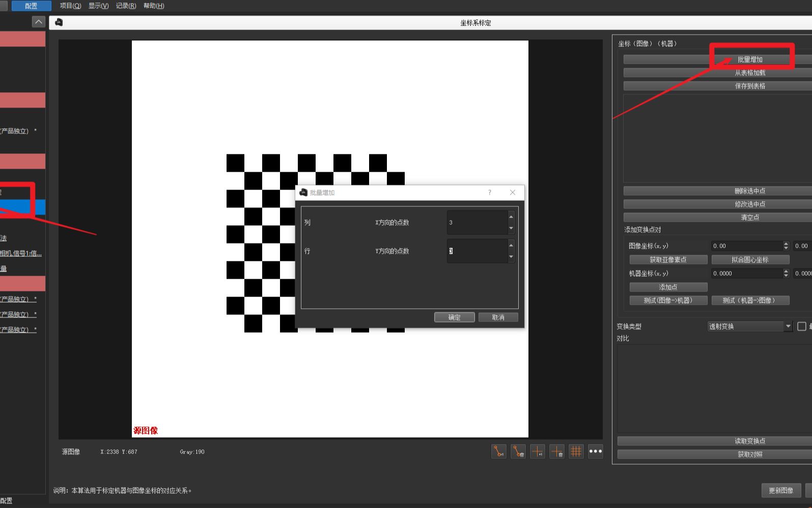The height and width of the screenshot is (508, 812).
Task: Click the delete line-segment tool icon with trash
Action: click(x=518, y=451)
